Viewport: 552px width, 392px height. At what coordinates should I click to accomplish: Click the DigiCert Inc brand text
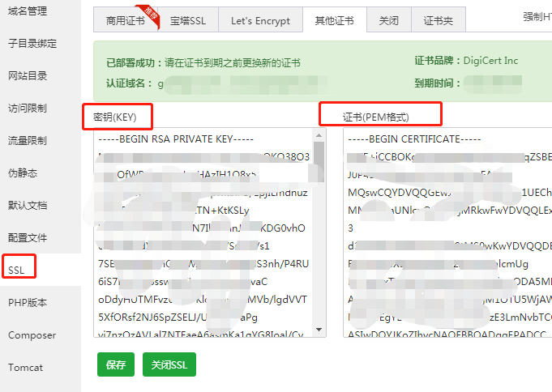[490, 61]
